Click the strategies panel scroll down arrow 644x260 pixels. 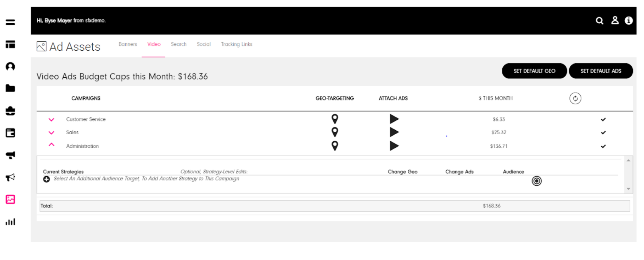click(x=628, y=189)
